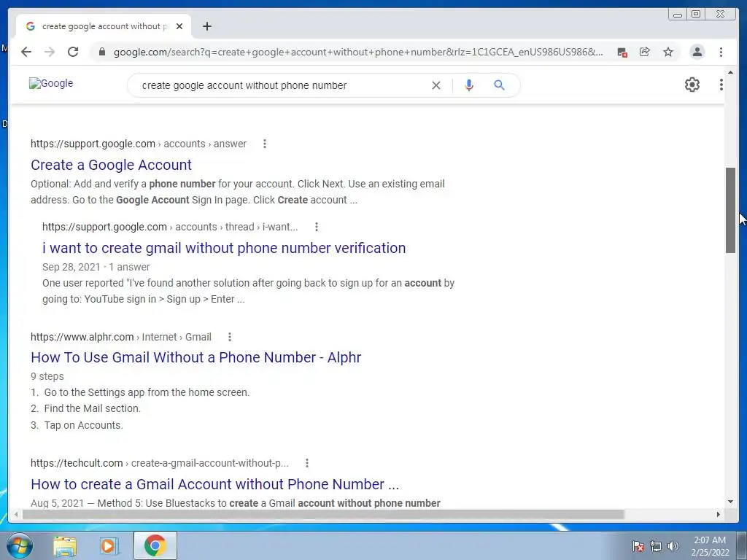Click the blocked cookies icon in address bar
Screen dimensions: 747x560
(622, 52)
